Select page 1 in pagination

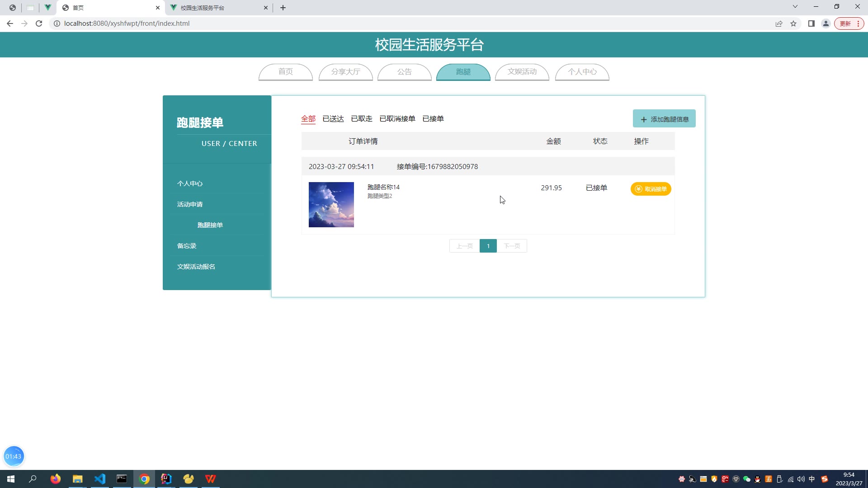tap(488, 246)
